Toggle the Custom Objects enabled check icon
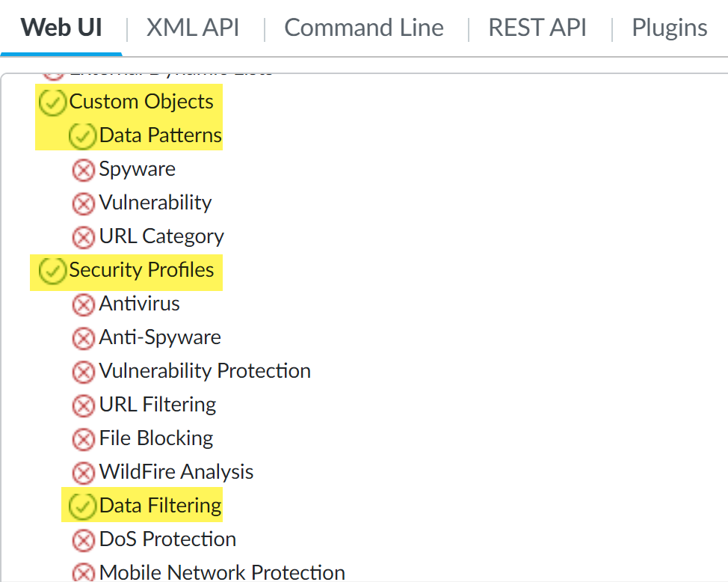This screenshot has height=582, width=728. tap(52, 102)
